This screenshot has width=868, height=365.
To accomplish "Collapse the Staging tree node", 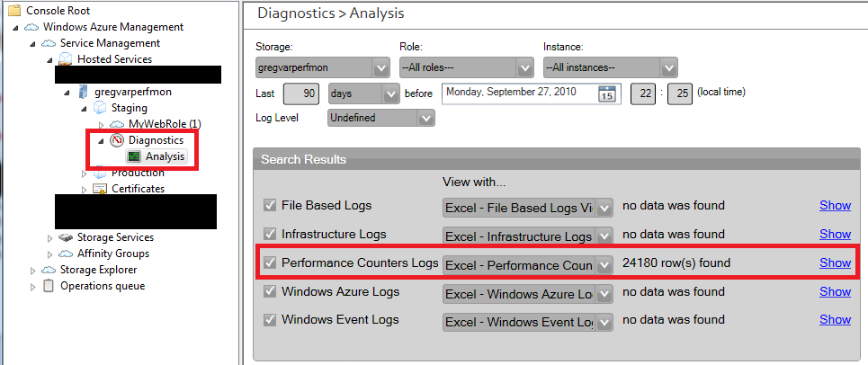I will click(84, 109).
